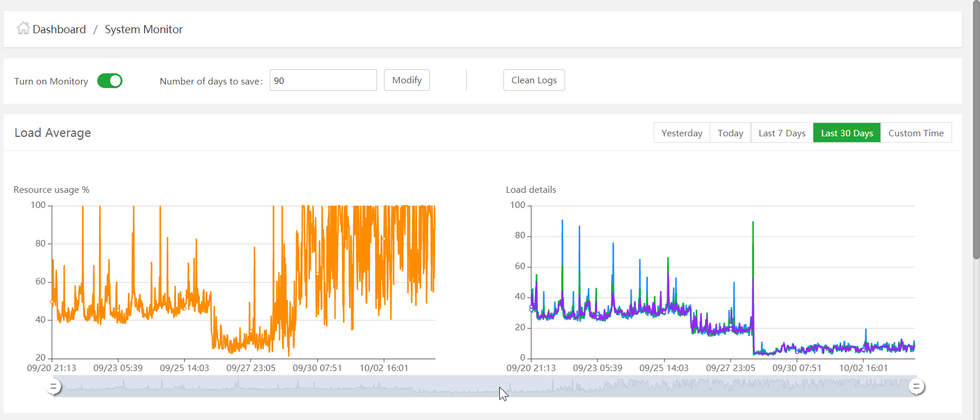Select the Last 7 Days range
Screen dimensions: 980x420
pos(782,133)
